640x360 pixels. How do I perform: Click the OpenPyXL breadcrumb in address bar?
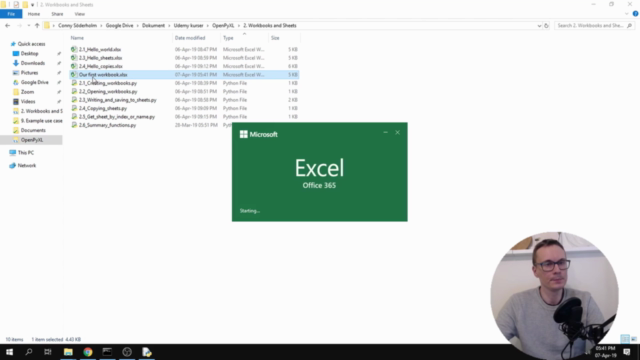coord(223,25)
